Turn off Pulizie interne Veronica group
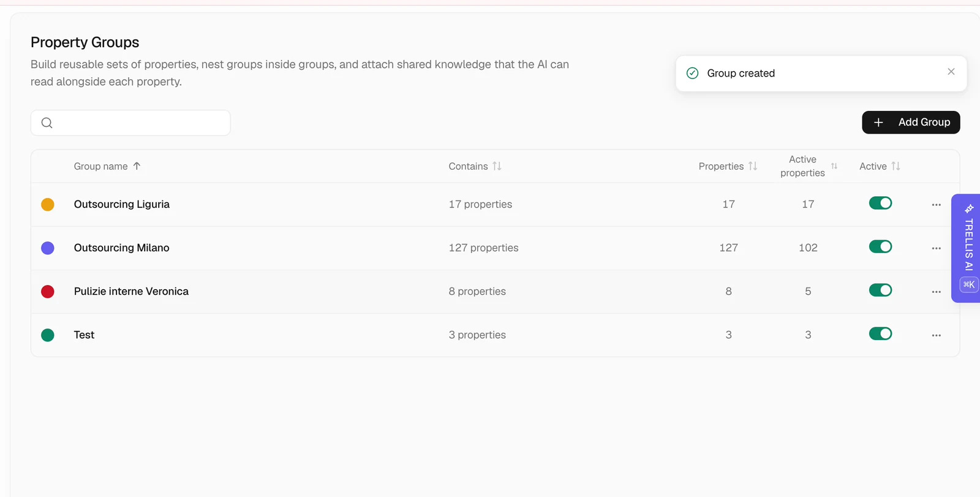 pos(880,290)
